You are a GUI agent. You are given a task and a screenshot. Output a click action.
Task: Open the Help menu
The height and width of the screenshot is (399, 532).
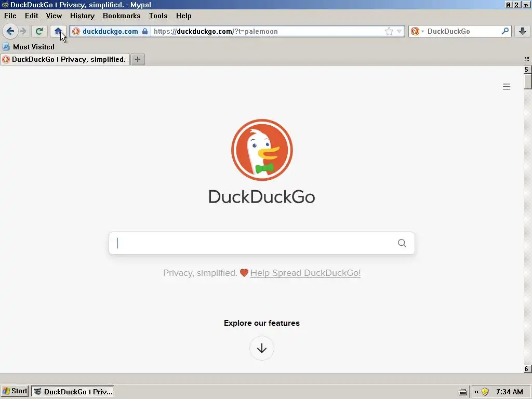point(183,16)
